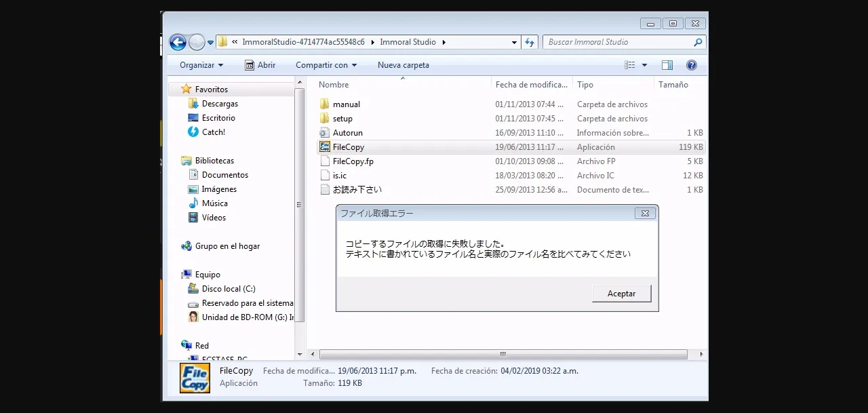Expand the Compartir con menu

(326, 65)
